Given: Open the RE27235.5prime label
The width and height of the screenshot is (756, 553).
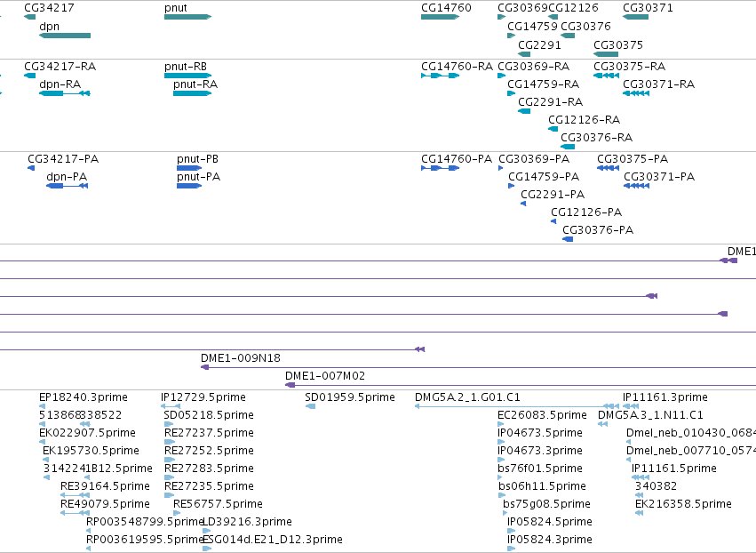Looking at the screenshot, I should tap(209, 486).
